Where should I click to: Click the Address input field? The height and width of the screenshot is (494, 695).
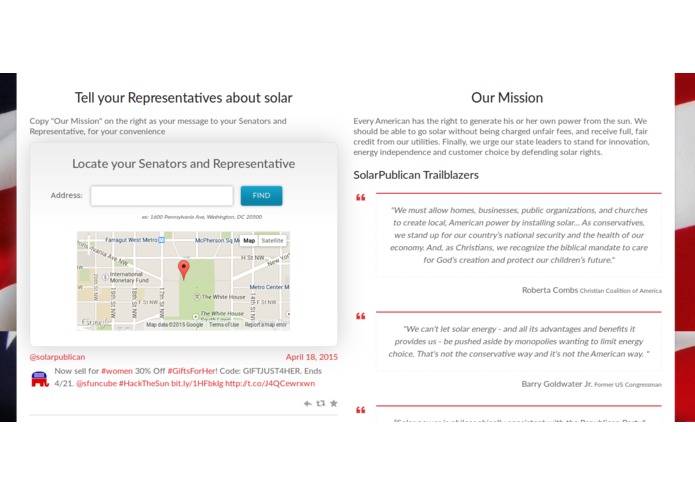click(162, 196)
